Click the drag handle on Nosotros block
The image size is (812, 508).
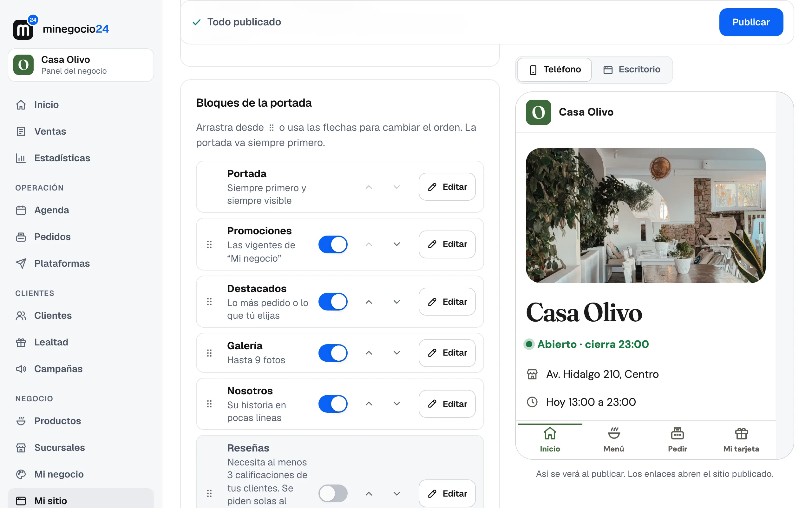209,404
